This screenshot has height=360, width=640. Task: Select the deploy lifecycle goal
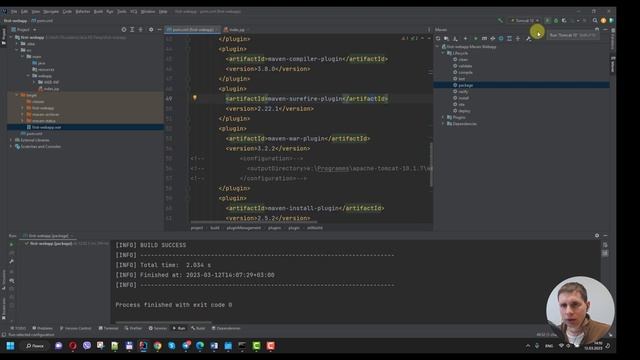[x=464, y=111]
